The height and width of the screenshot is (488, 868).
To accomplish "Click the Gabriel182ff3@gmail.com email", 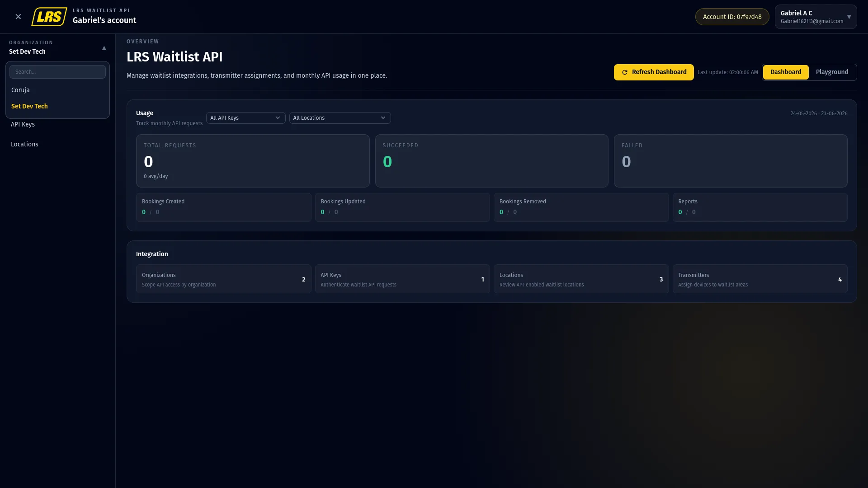I will 811,21.
